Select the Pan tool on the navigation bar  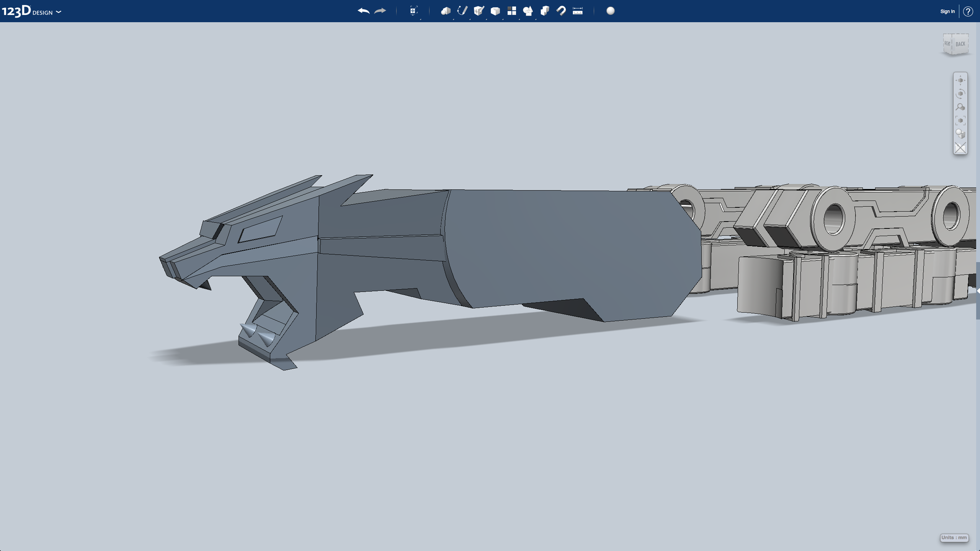[961, 80]
